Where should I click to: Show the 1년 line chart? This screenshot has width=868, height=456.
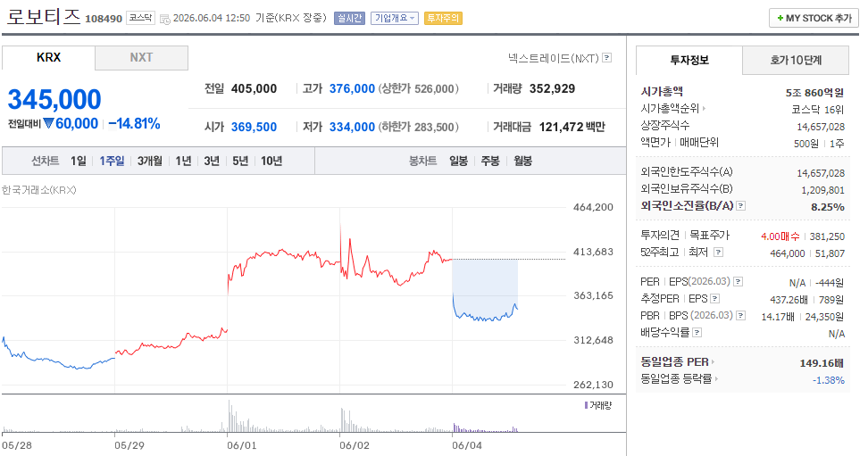pyautogui.click(x=183, y=161)
